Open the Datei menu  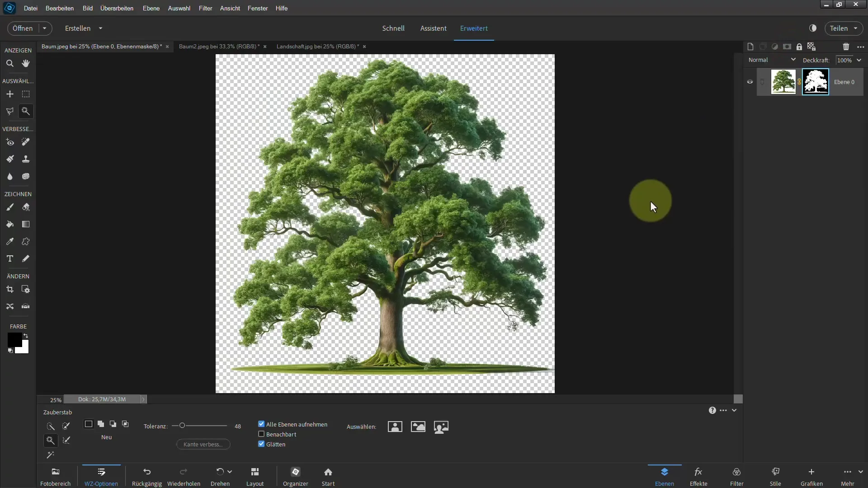(x=30, y=8)
